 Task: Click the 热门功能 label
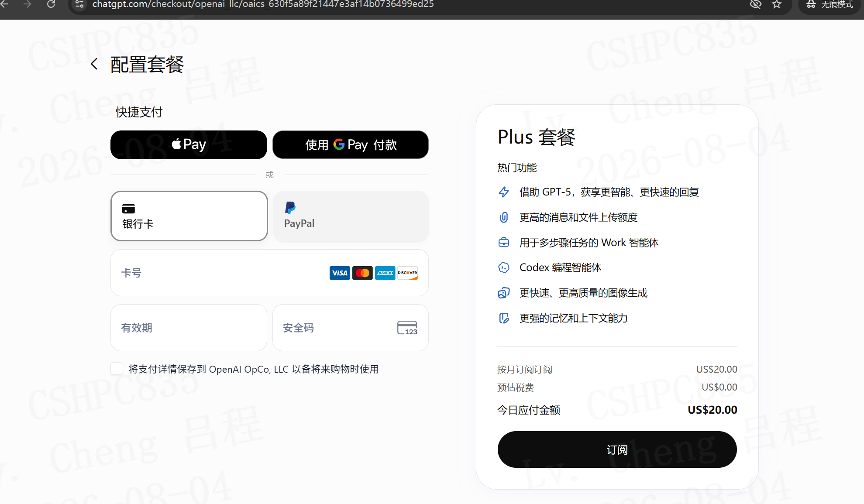pos(517,168)
